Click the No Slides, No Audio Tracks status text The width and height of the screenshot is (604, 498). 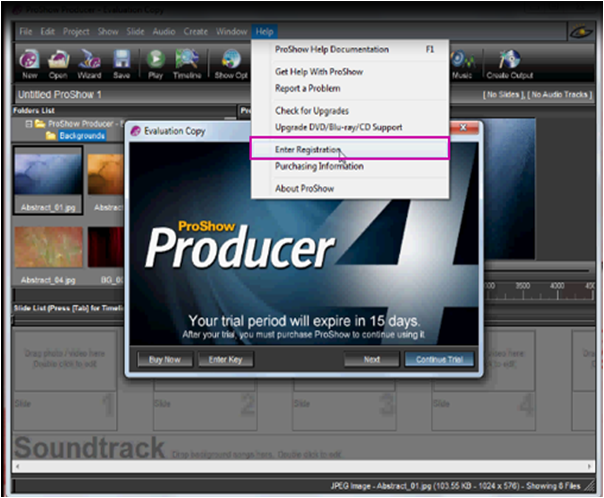tap(537, 94)
